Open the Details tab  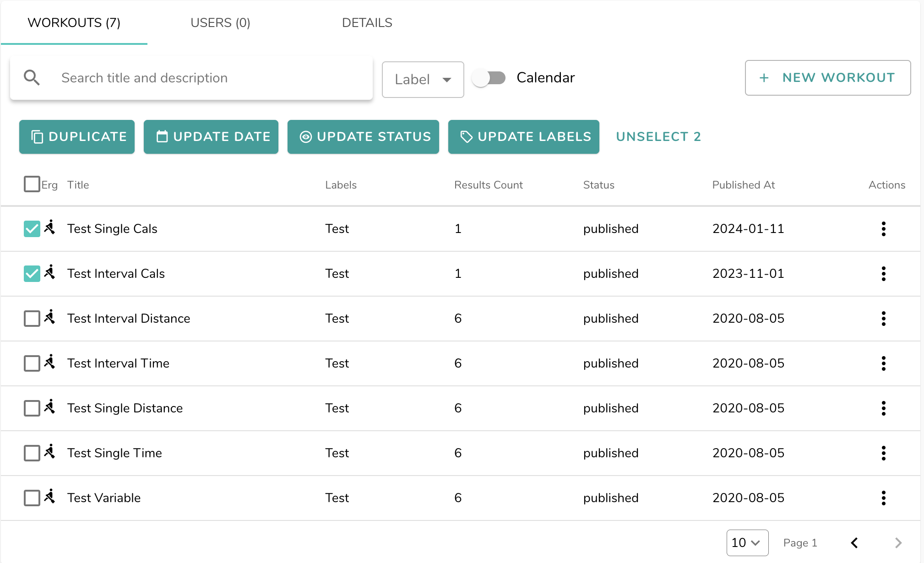[367, 22]
